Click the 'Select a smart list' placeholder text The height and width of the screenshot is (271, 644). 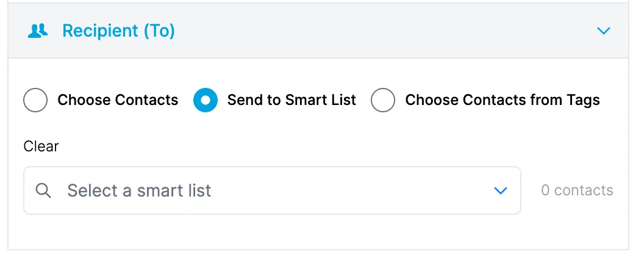(139, 190)
